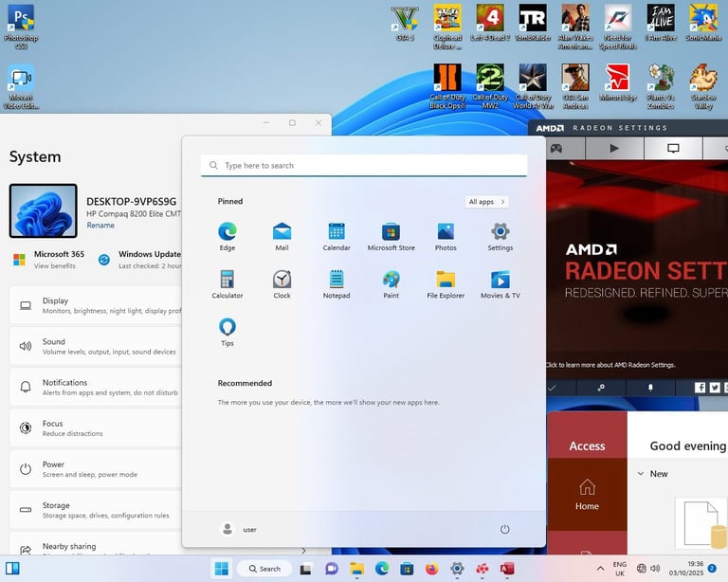Screen dimensions: 728x582
Task: Launch the Stardew Valley desktop shortcut
Action: [702, 80]
